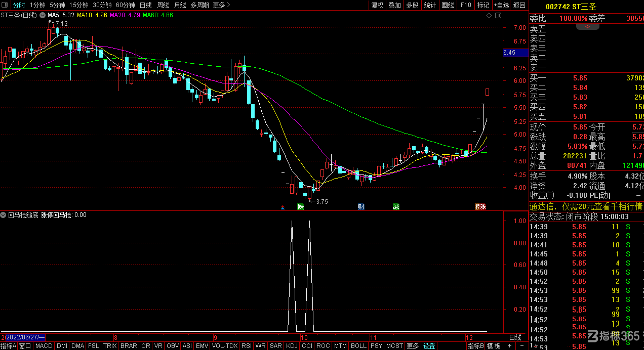Switch to 日线 daily chart
Image resolution: width=644 pixels, height=350 pixels.
click(145, 5)
